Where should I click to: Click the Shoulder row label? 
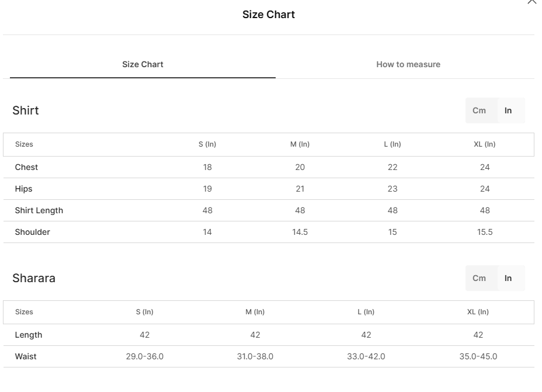(x=33, y=232)
